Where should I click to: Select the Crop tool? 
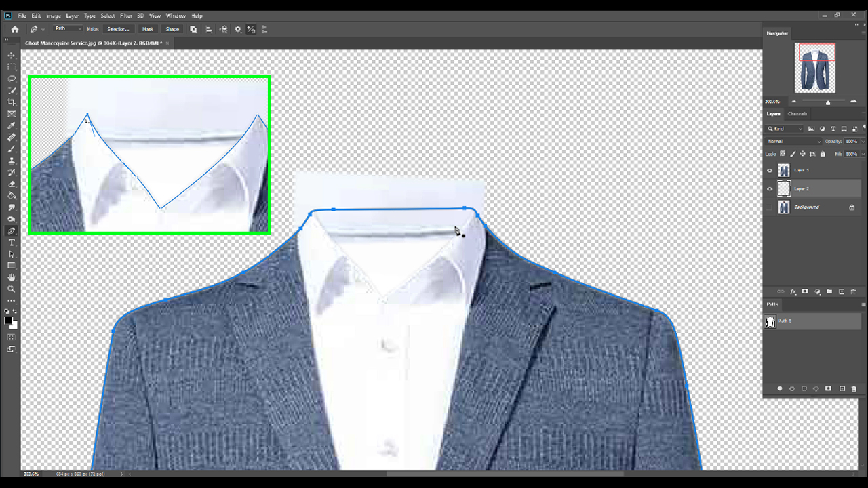[12, 102]
